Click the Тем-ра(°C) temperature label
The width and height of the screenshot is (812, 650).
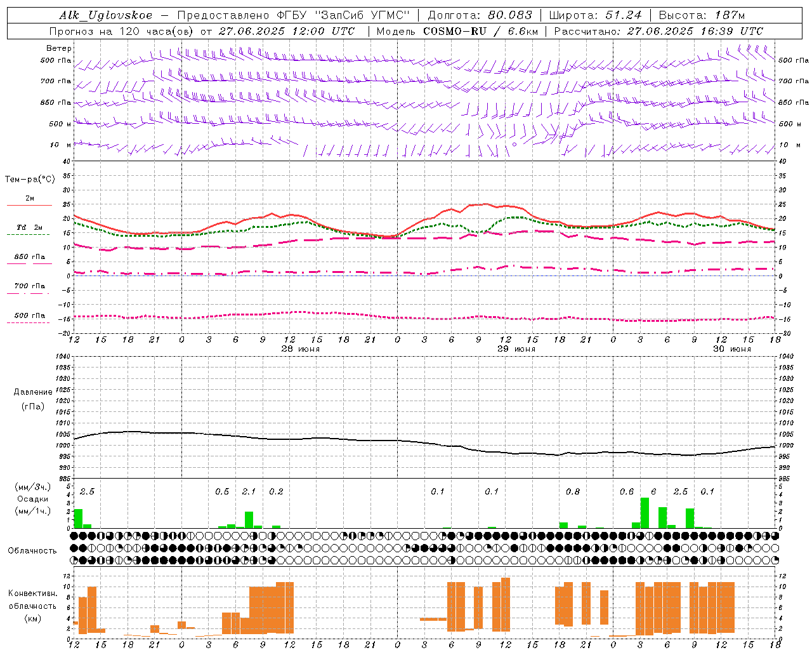click(30, 180)
